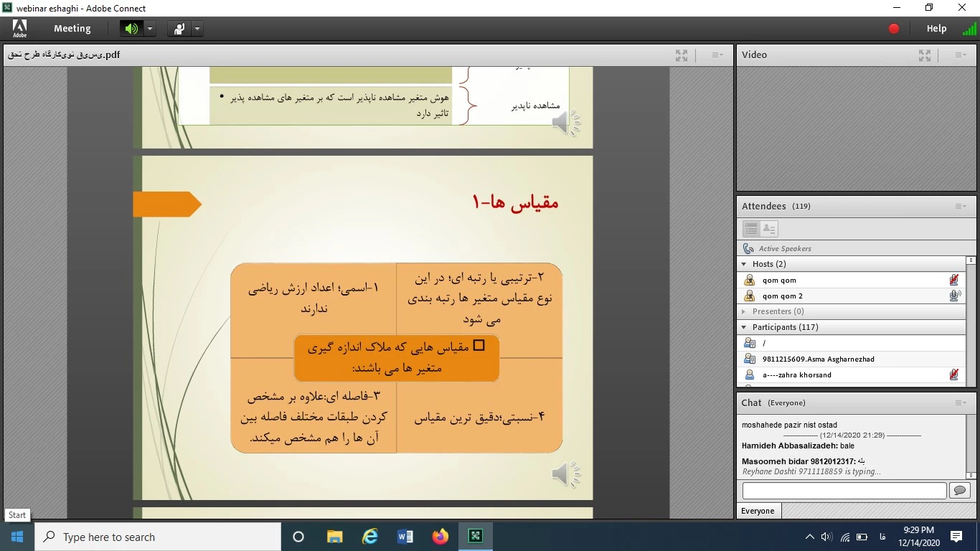Maximize the Share pod to full screen

(x=682, y=55)
